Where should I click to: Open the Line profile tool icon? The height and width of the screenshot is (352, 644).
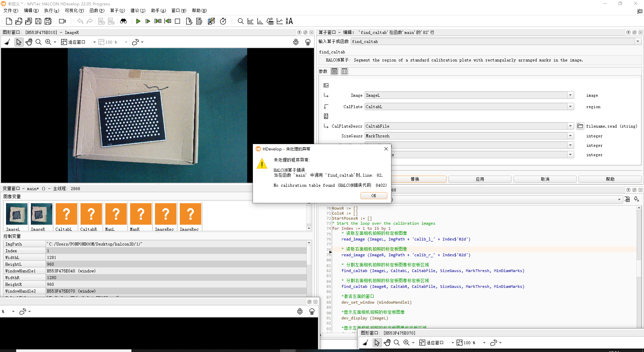point(279,21)
